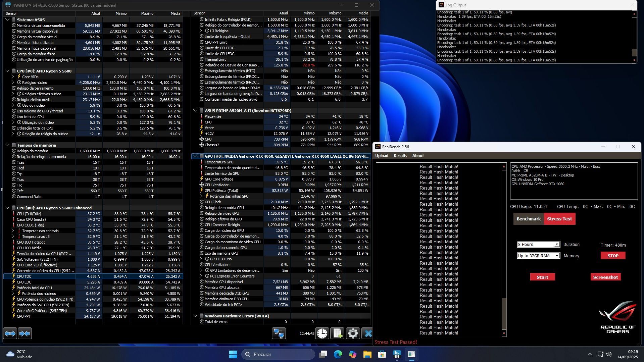Collapse the Tempos da memória group
The height and width of the screenshot is (362, 644).
(x=7, y=145)
